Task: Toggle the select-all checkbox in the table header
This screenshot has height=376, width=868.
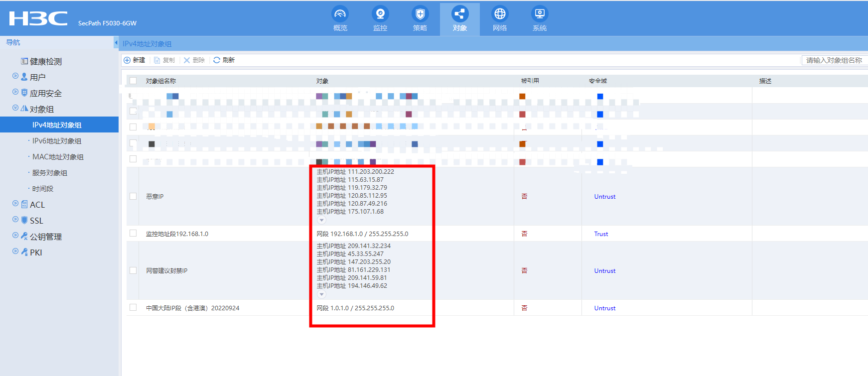Action: pos(133,81)
